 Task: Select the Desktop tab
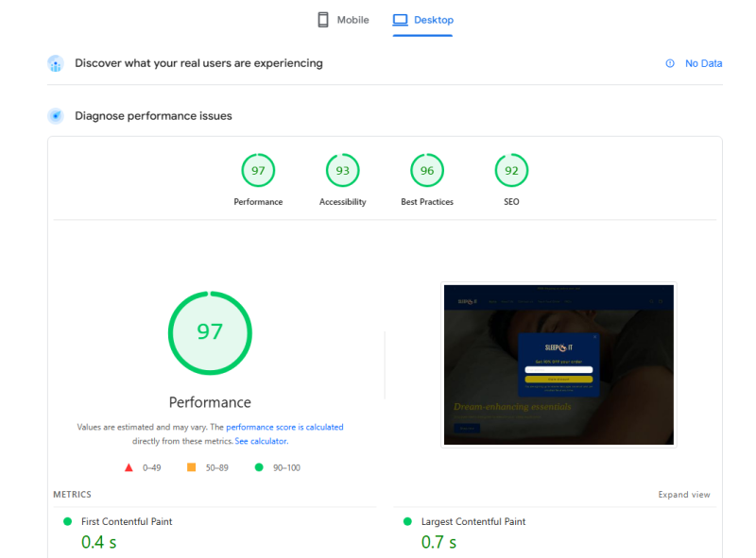[422, 20]
